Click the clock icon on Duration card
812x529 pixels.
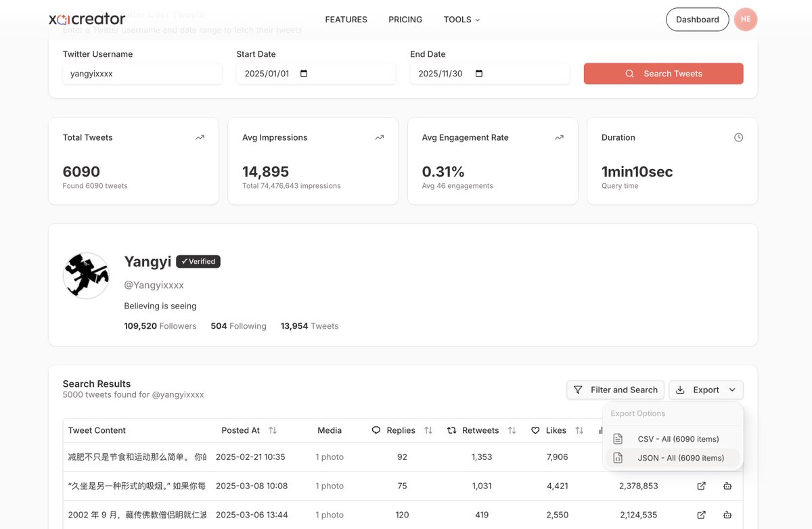click(739, 137)
